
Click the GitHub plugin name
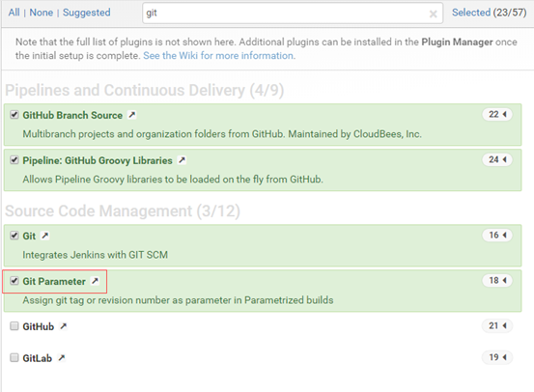tap(39, 326)
